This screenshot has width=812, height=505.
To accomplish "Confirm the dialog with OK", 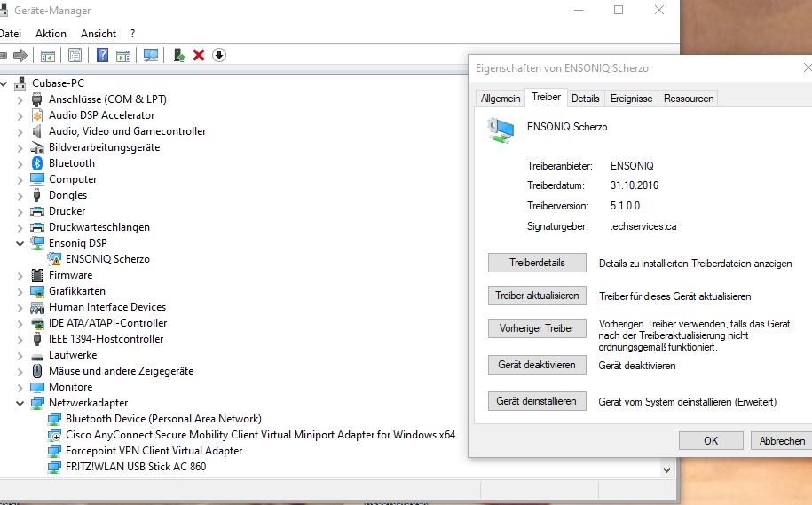I will 711,441.
